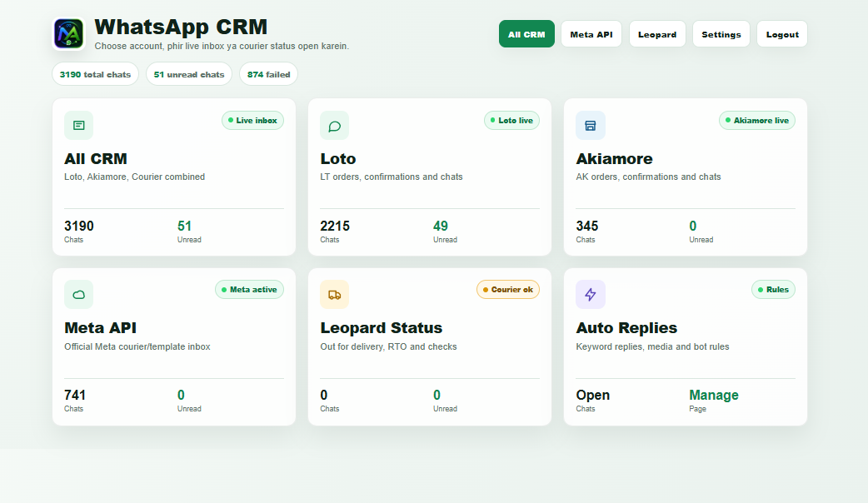Open the Leopard Status card title
Screen dimensions: 868x503
click(381, 327)
